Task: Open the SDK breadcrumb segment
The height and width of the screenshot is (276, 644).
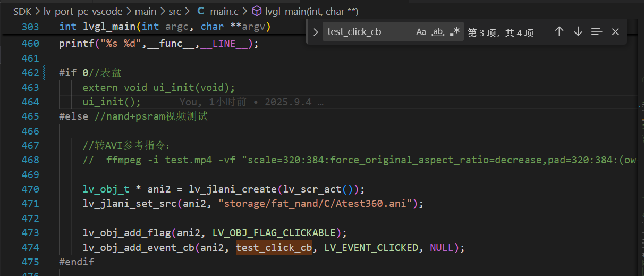Action: [x=22, y=11]
